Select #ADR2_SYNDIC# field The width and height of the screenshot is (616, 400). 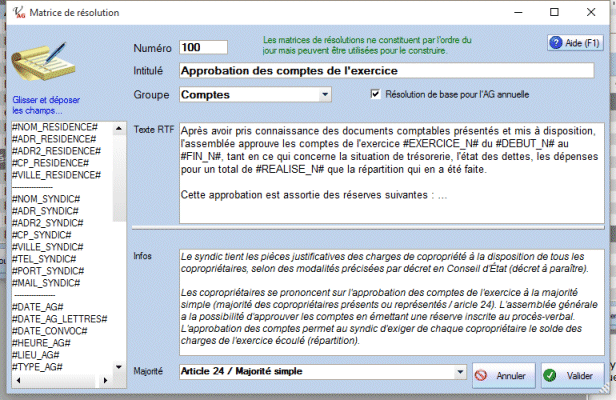(x=48, y=223)
